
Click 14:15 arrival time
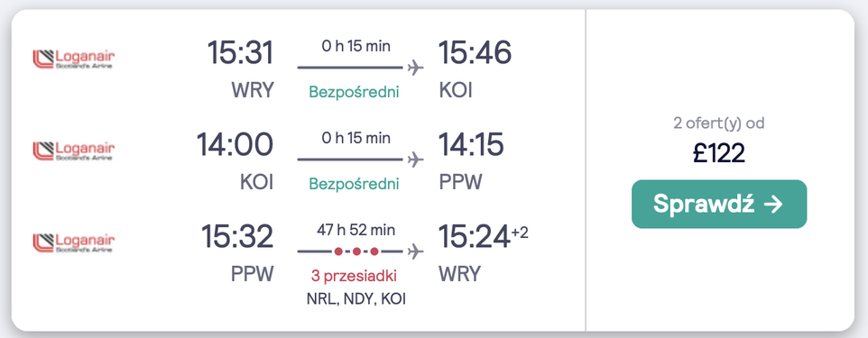[471, 144]
